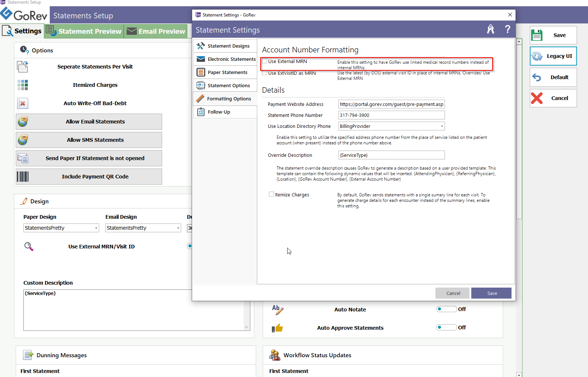Click the Statement Designs tools icon

pos(201,46)
